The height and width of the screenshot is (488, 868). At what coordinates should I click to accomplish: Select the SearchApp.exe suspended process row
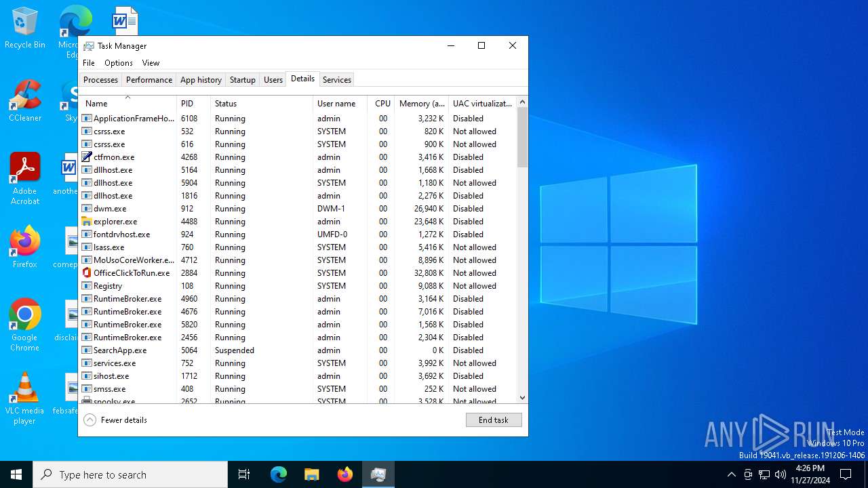point(231,350)
